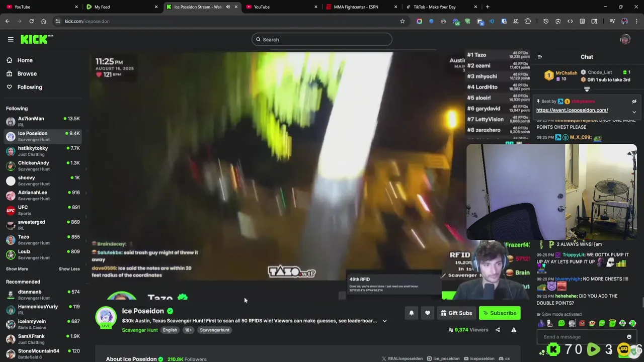Open REALiceposeidon X profile link
644x362 pixels.
click(x=402, y=359)
